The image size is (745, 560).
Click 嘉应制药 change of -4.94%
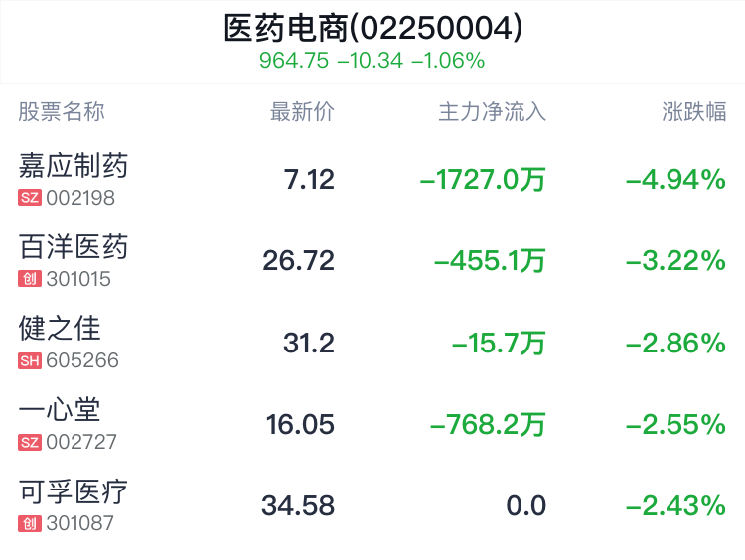[x=675, y=179]
